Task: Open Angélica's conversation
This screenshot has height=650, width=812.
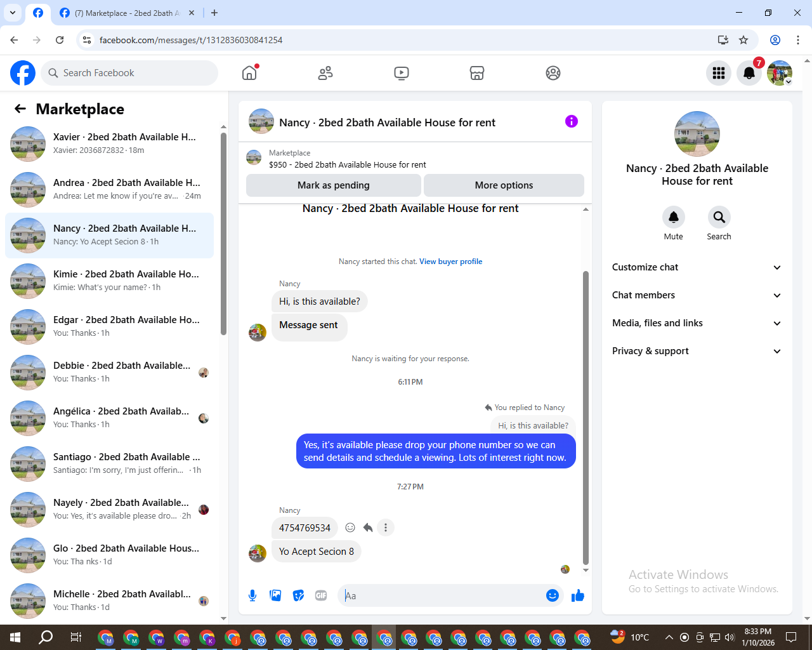Action: [109, 418]
